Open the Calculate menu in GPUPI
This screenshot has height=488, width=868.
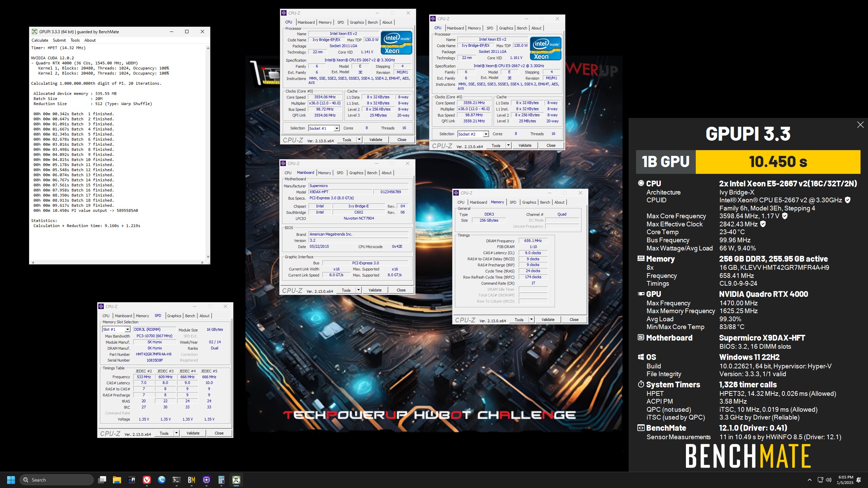(40, 40)
